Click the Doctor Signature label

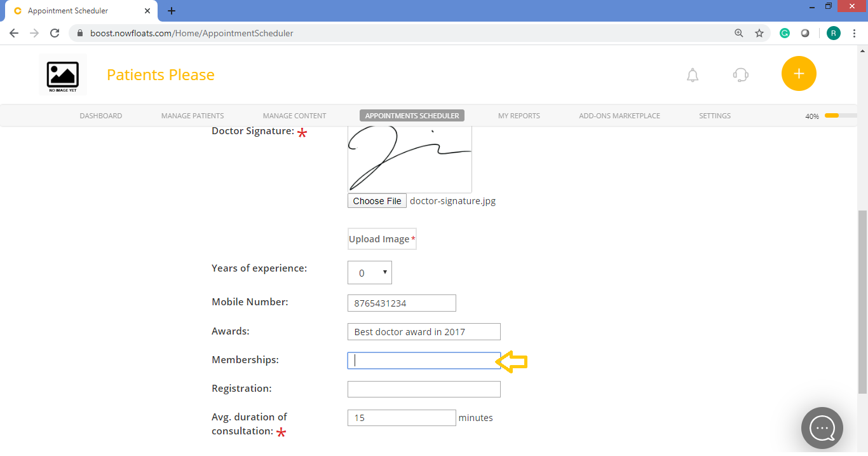click(x=253, y=131)
